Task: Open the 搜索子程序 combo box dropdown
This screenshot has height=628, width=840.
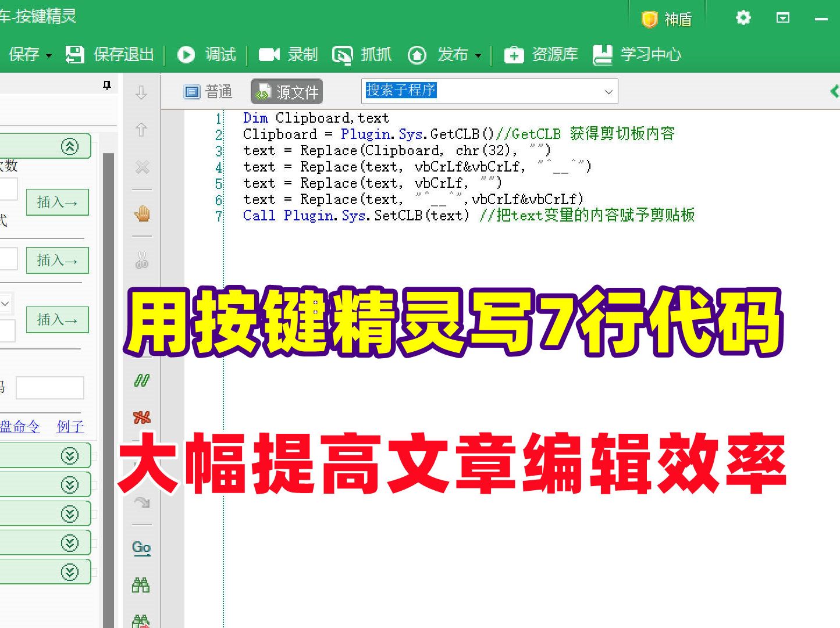Action: (x=608, y=92)
